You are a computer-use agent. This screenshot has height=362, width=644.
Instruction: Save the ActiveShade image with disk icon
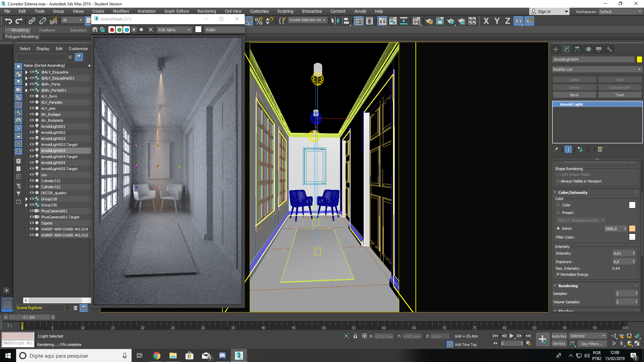95,30
